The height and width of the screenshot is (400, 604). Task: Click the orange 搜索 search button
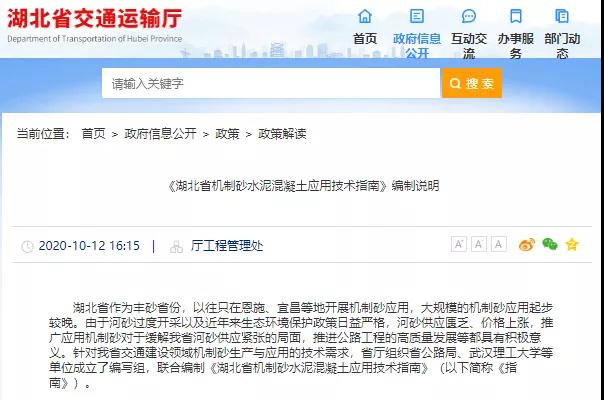(471, 83)
